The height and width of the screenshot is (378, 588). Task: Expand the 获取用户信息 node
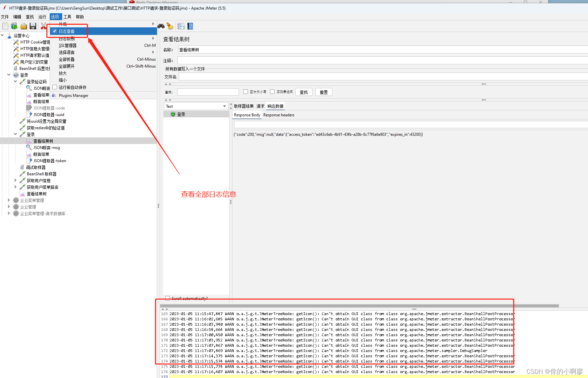(x=15, y=180)
